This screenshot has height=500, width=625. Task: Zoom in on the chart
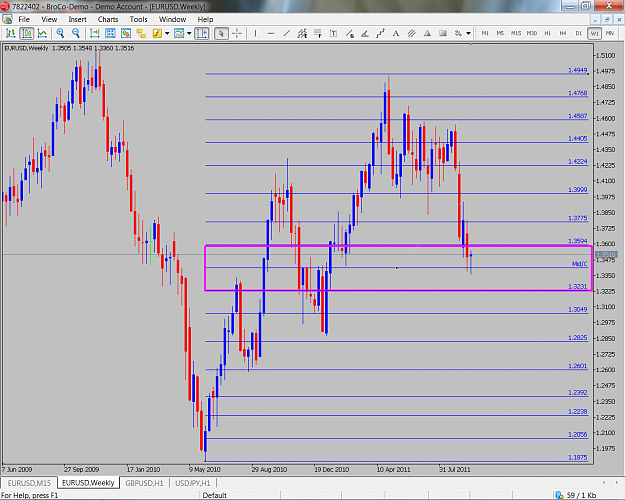[61, 33]
